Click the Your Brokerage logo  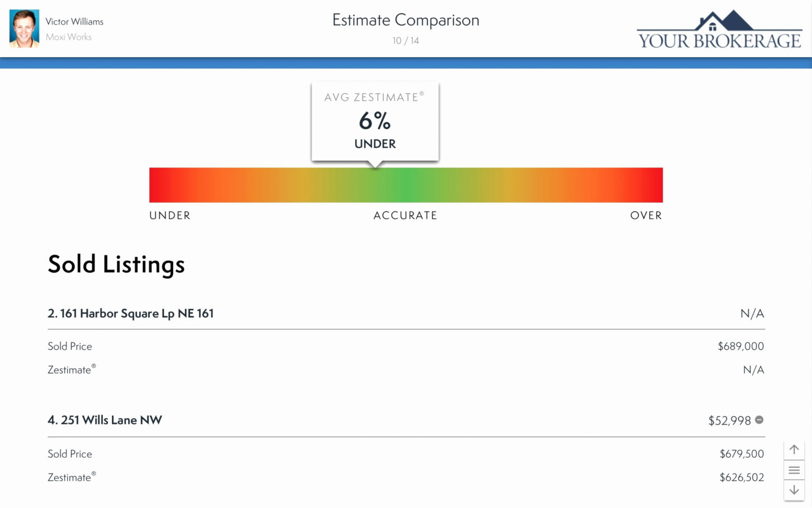pyautogui.click(x=719, y=30)
